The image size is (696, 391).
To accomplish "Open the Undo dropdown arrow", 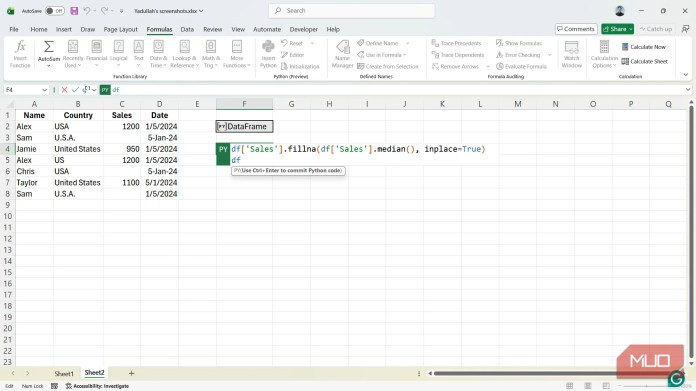I will 95,11.
